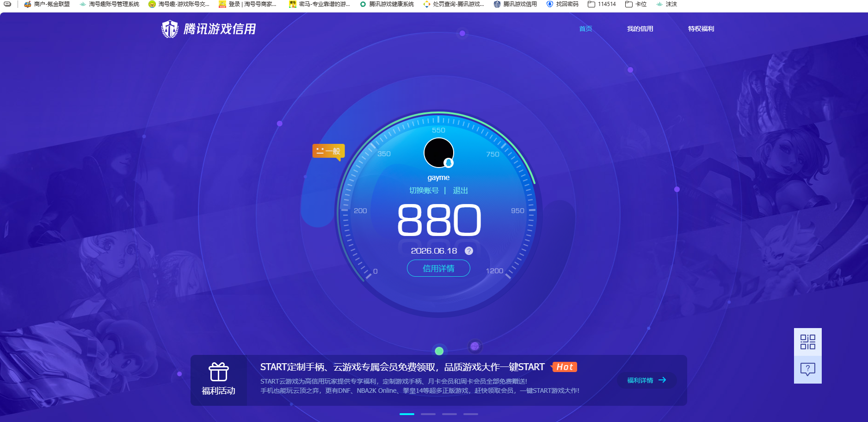Select the fourth carousel indicator
The height and width of the screenshot is (422, 868).
(x=471, y=414)
